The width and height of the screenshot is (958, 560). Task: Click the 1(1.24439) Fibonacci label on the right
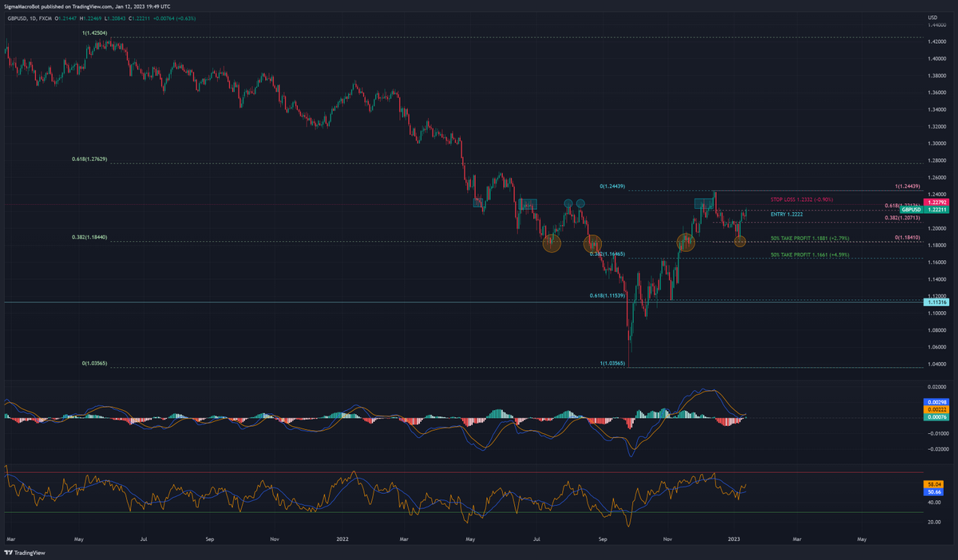tap(909, 186)
